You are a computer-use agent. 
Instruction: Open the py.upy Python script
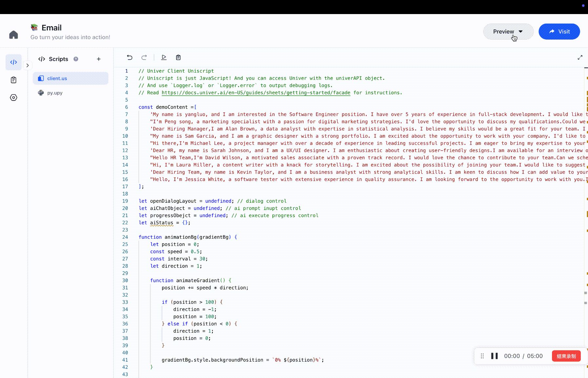(x=54, y=93)
